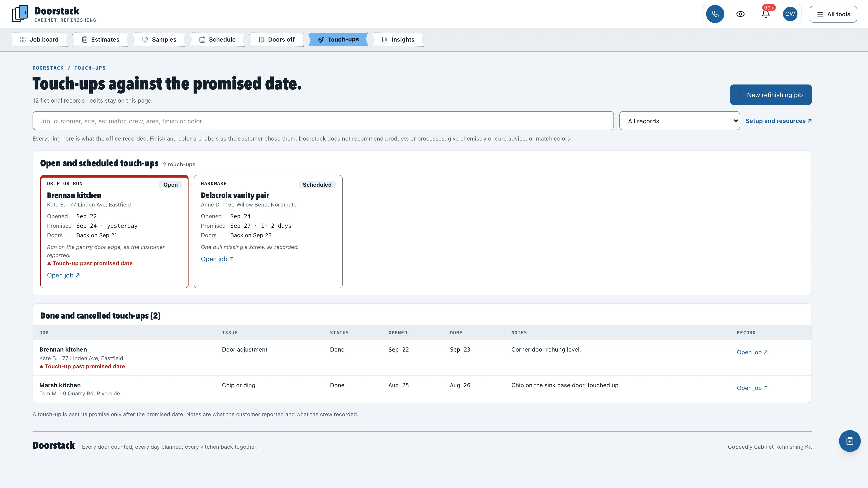Click the Doorstack logo icon
This screenshot has height=488, width=868.
pyautogui.click(x=20, y=14)
